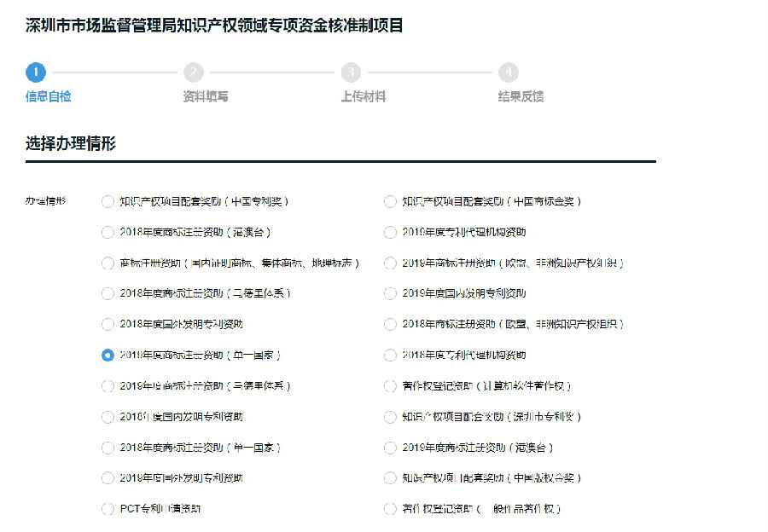The width and height of the screenshot is (768, 532).
Task: Choose 著作权登记资助（计算机软件著作权）
Action: pyautogui.click(x=390, y=386)
